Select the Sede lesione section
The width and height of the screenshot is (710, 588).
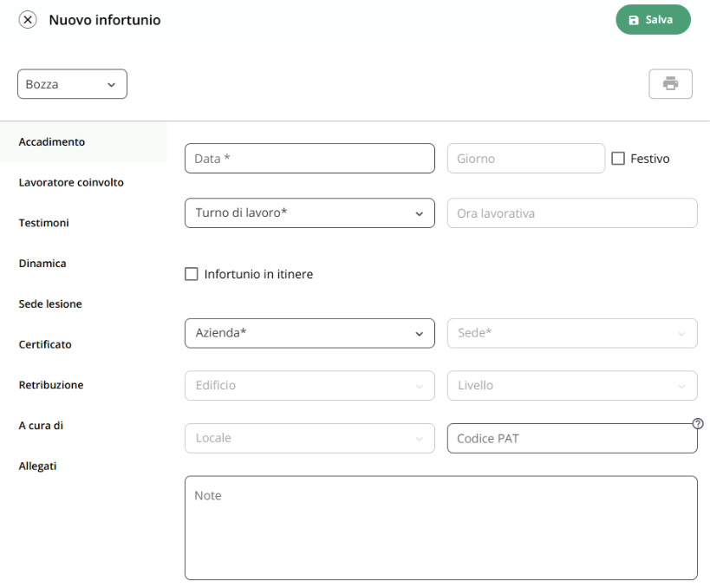(x=50, y=304)
